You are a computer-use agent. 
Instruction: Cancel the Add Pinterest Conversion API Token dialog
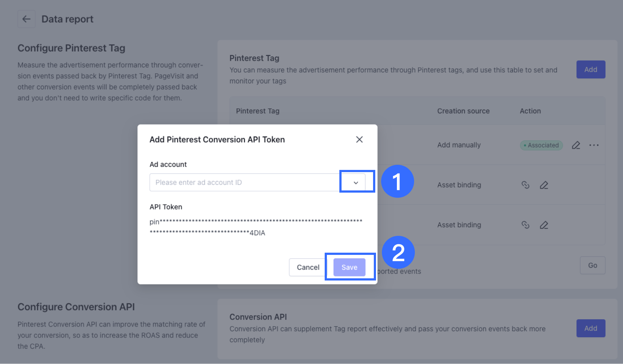tap(307, 267)
